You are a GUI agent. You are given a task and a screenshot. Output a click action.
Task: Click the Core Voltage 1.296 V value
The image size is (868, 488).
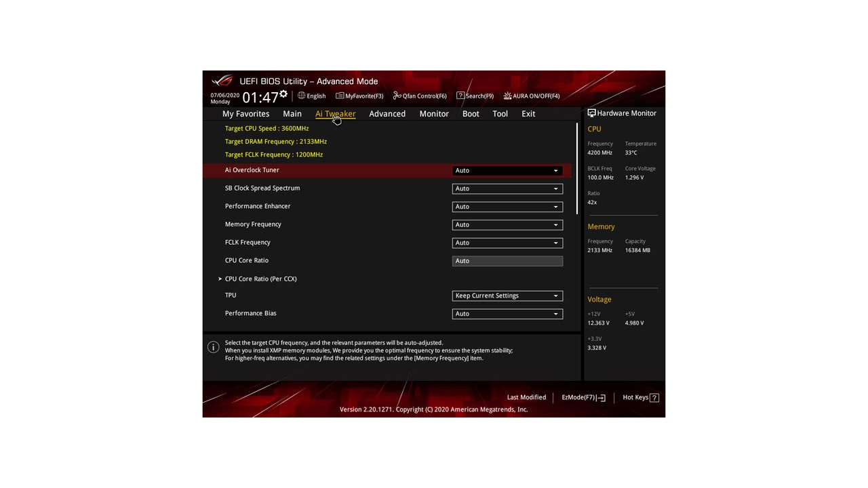[635, 178]
